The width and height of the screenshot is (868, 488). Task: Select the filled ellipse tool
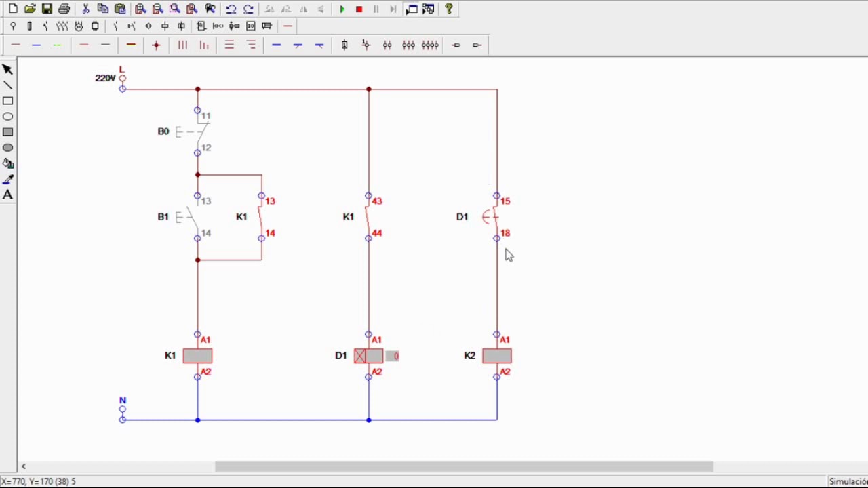7,148
